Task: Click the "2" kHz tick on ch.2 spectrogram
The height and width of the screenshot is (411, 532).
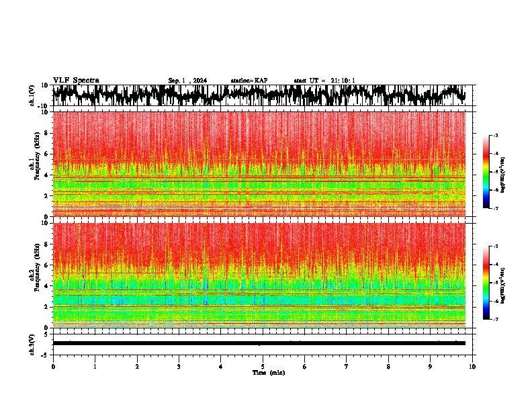Action: tap(46, 307)
